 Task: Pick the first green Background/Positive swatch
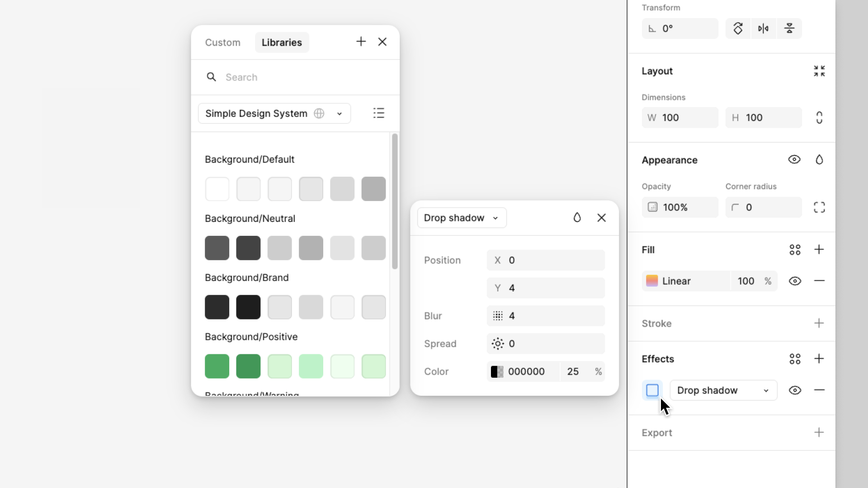(x=217, y=366)
